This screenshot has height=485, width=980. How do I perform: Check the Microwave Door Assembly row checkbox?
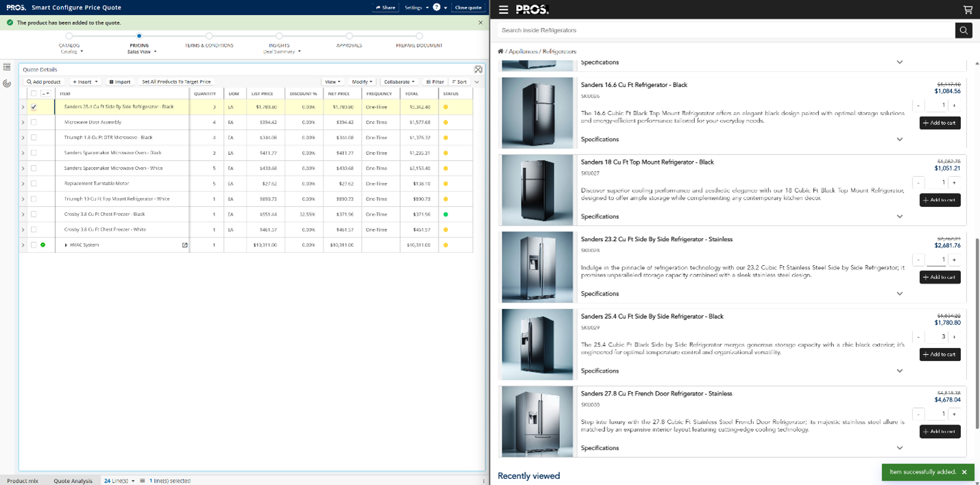[x=34, y=123]
